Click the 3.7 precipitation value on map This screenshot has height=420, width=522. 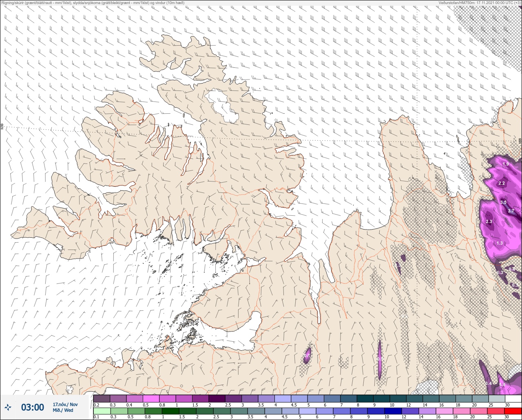coord(511,211)
